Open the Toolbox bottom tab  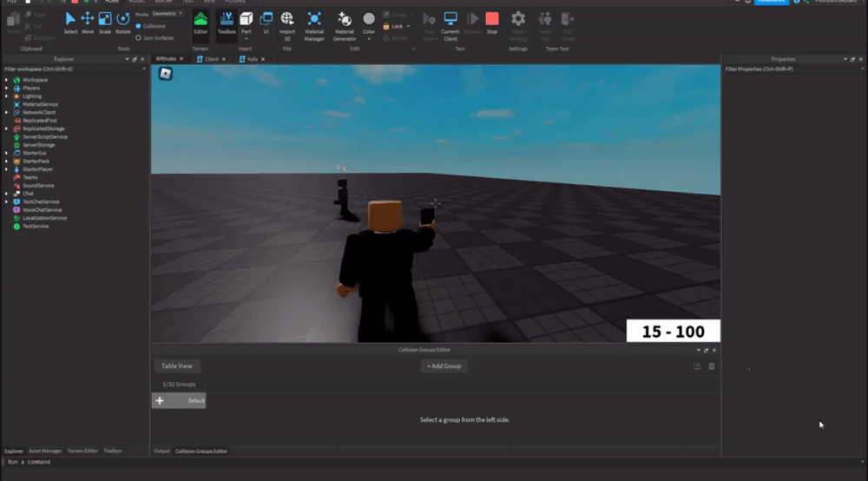click(112, 451)
